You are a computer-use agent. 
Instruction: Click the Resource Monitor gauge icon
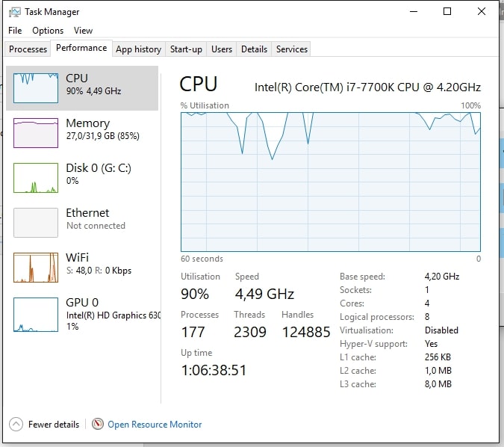point(98,424)
